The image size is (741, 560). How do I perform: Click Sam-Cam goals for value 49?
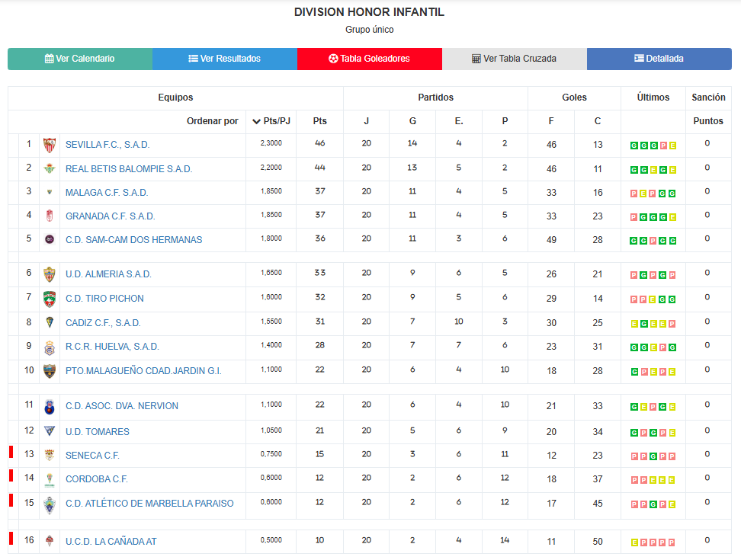pyautogui.click(x=551, y=240)
